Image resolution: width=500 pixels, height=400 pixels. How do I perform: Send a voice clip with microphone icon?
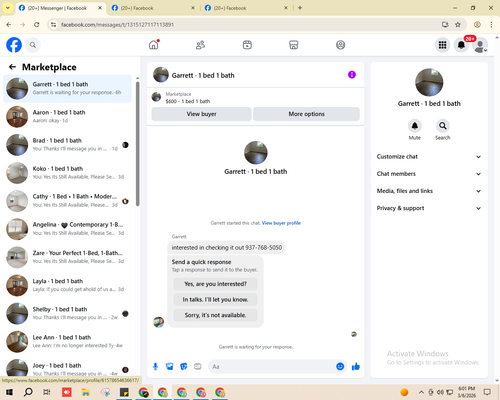(x=155, y=367)
